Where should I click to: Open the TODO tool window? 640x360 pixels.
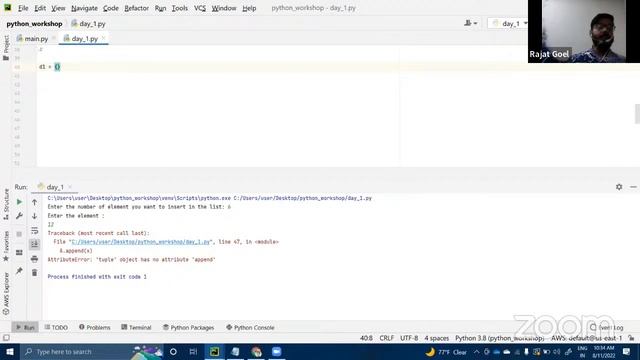(56, 327)
